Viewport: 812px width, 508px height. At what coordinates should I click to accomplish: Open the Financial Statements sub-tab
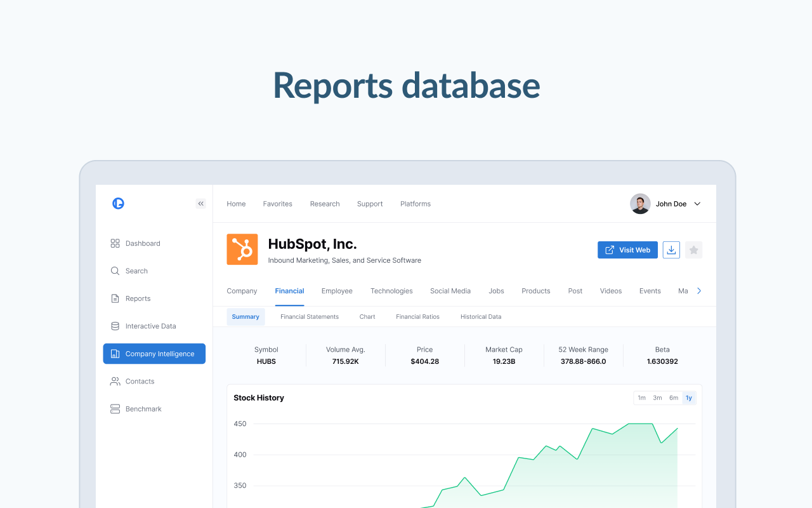pos(310,317)
